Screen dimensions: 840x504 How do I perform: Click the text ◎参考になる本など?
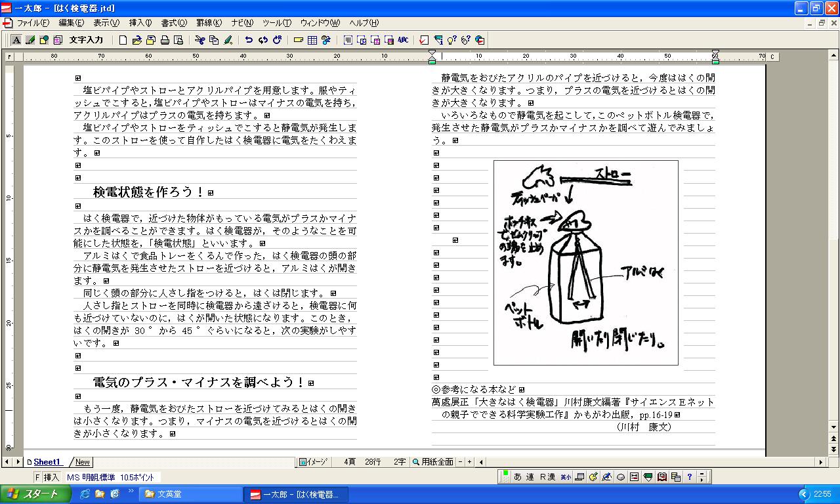(474, 390)
